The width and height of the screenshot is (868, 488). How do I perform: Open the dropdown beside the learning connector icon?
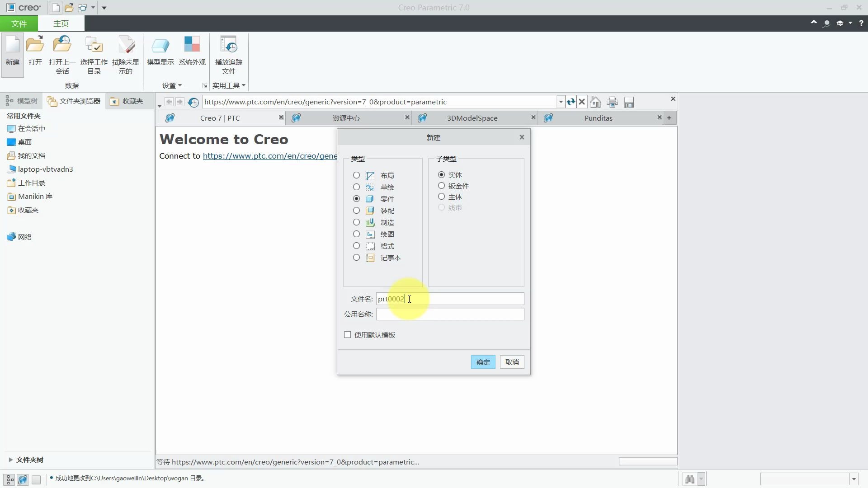pyautogui.click(x=850, y=23)
